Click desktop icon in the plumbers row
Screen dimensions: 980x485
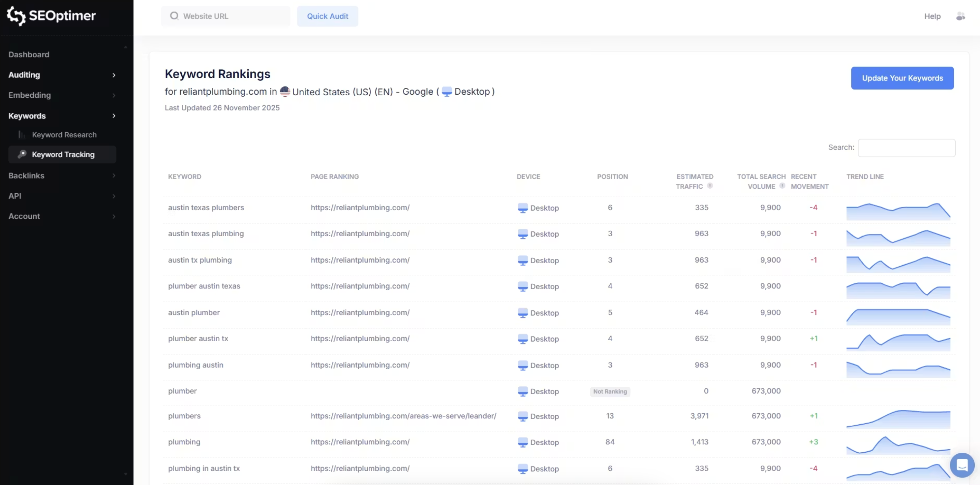pos(523,416)
